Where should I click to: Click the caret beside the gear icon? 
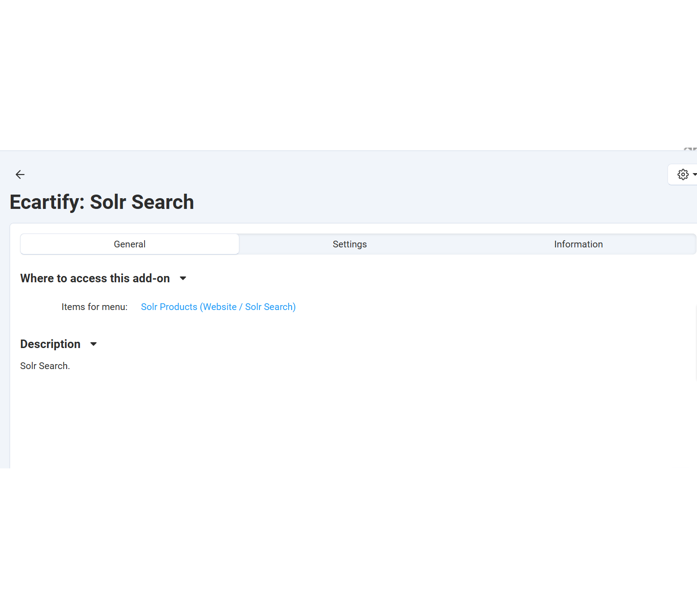click(x=694, y=174)
